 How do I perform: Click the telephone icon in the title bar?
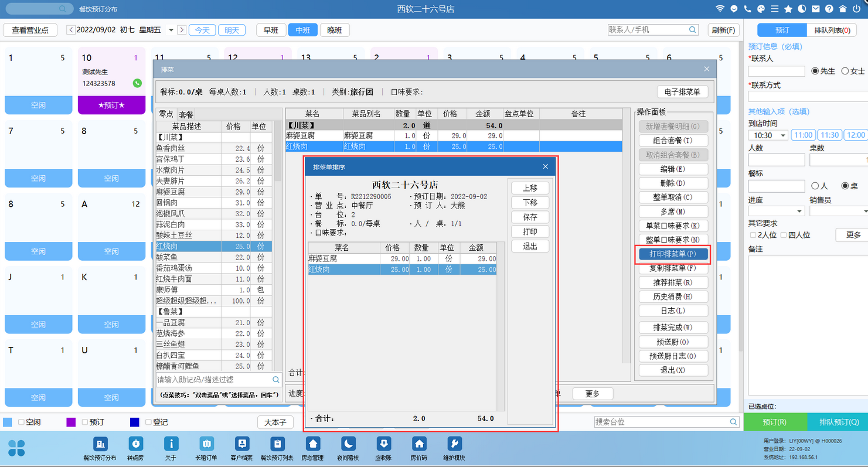tap(747, 9)
